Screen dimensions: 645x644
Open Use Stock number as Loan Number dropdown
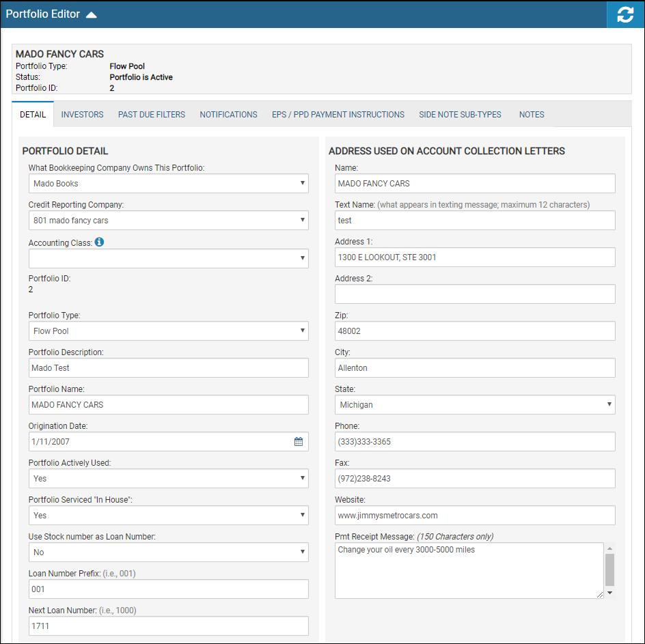(169, 552)
